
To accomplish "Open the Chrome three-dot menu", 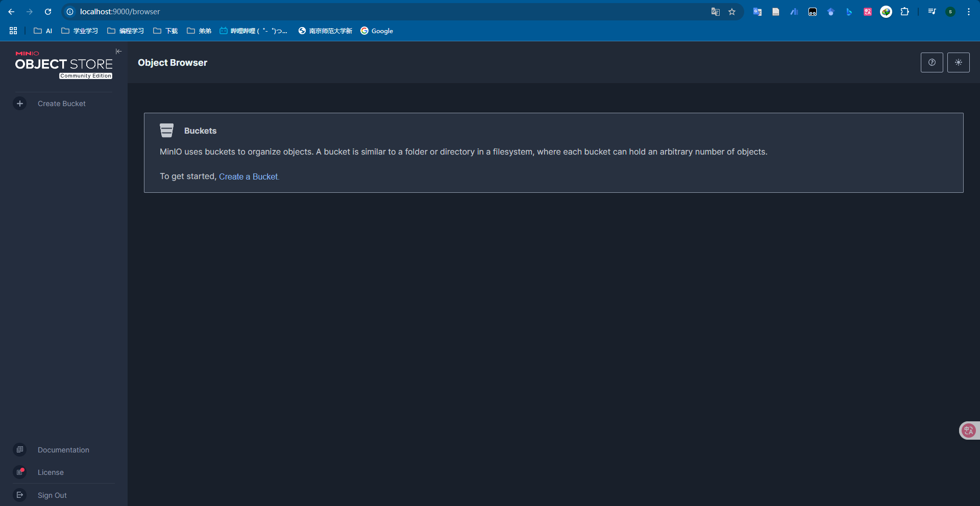I will 968,12.
